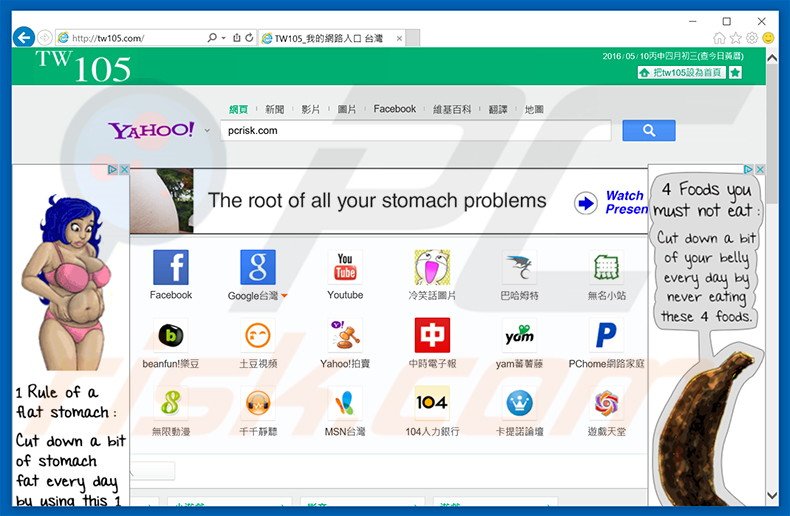The width and height of the screenshot is (790, 516).
Task: Click the AdChoices icon on left ad
Action: click(x=113, y=169)
